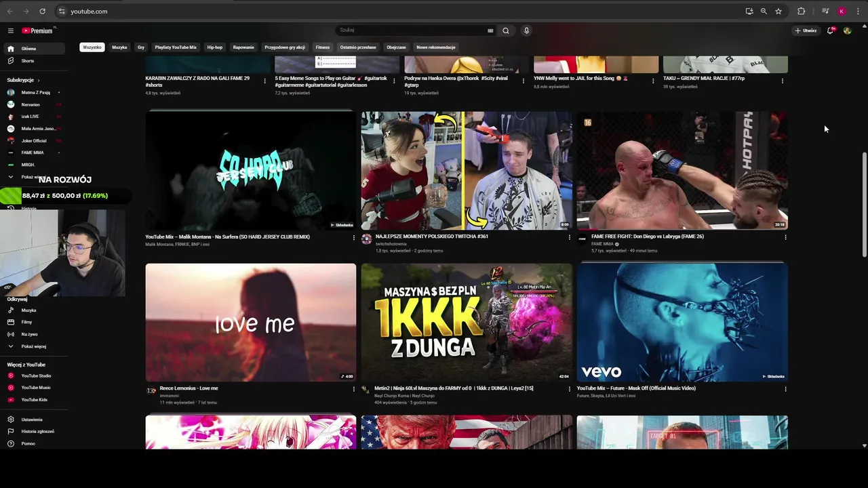Select Gry filter chip

point(141,47)
